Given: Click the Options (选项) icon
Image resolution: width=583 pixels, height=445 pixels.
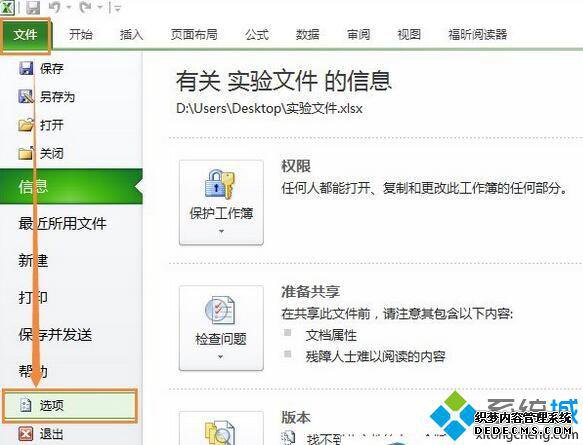Looking at the screenshot, I should 25,405.
